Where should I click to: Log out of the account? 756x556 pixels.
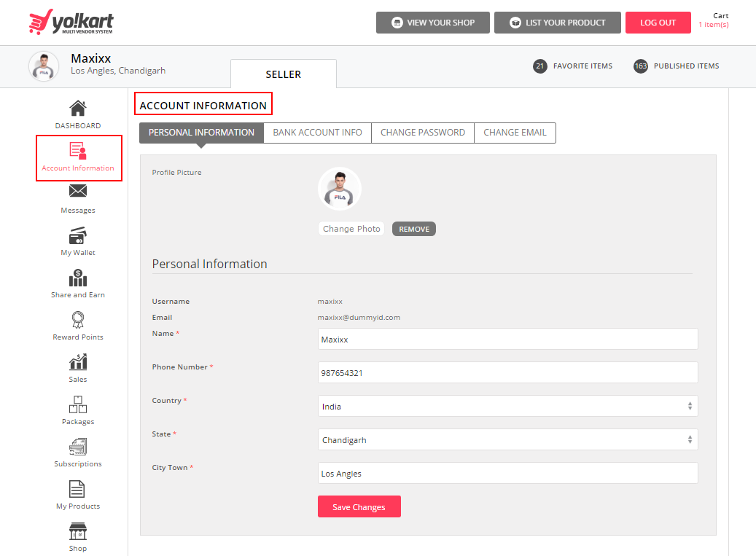[658, 23]
